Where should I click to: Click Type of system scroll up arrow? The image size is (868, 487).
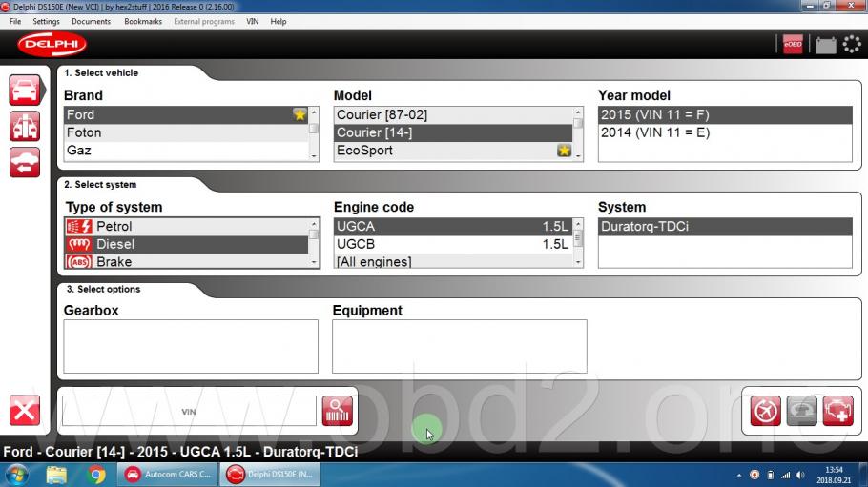314,224
